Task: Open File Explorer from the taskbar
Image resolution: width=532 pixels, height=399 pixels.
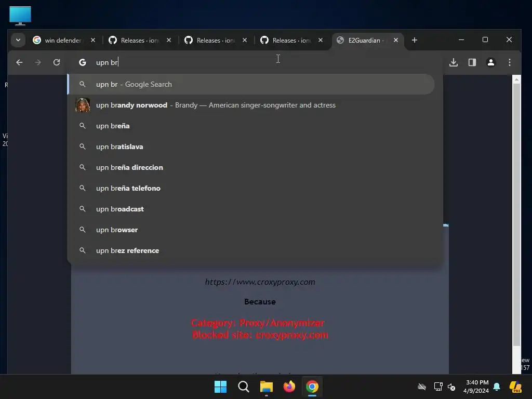Action: pyautogui.click(x=267, y=387)
